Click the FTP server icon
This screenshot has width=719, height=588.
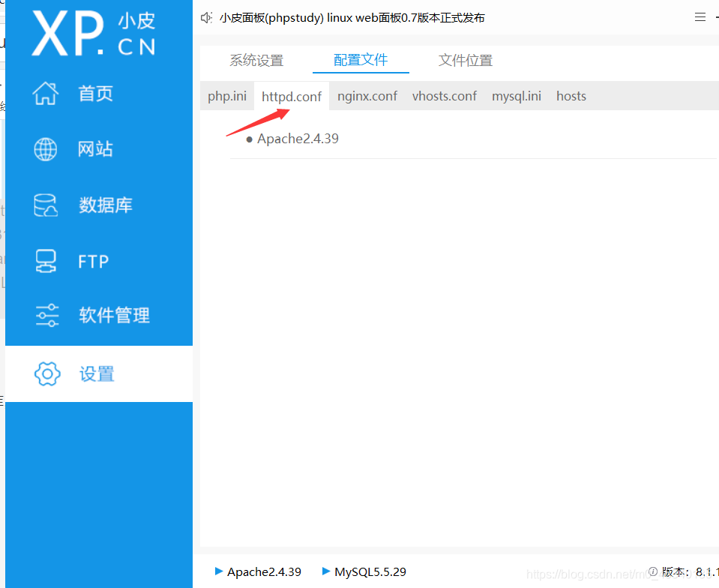pos(46,261)
